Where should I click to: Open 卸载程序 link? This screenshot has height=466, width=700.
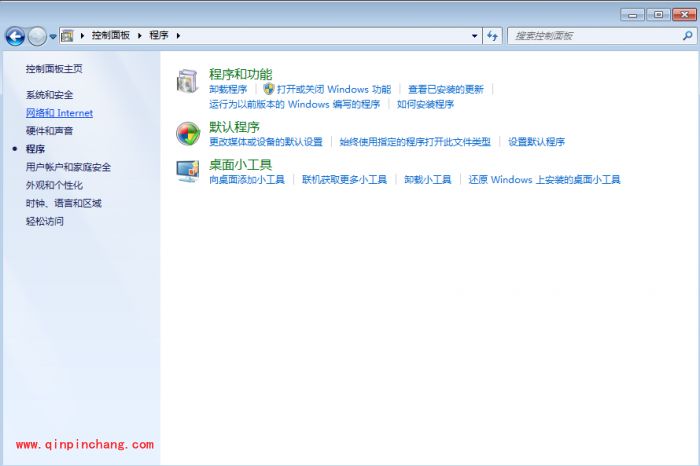[x=227, y=89]
